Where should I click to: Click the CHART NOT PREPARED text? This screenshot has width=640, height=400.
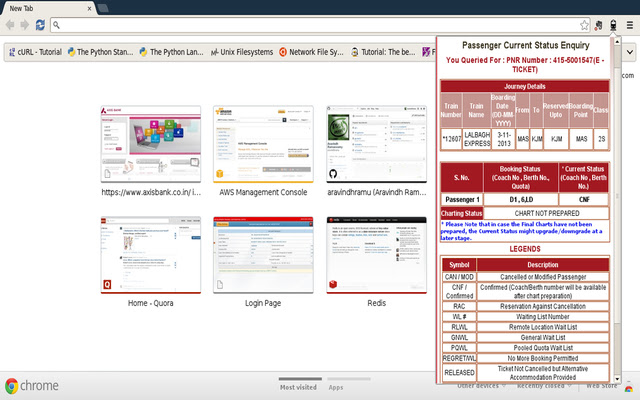[547, 213]
